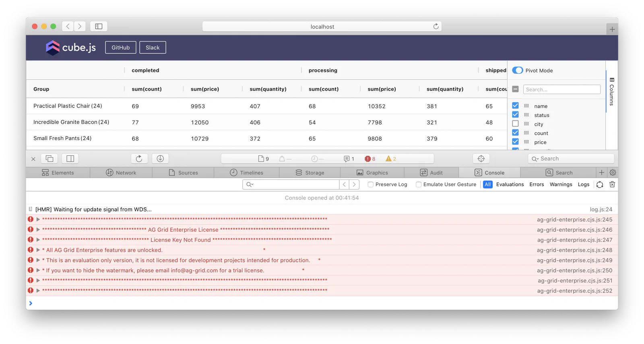Click the drag handle beside name column
This screenshot has height=344, width=644.
(526, 106)
